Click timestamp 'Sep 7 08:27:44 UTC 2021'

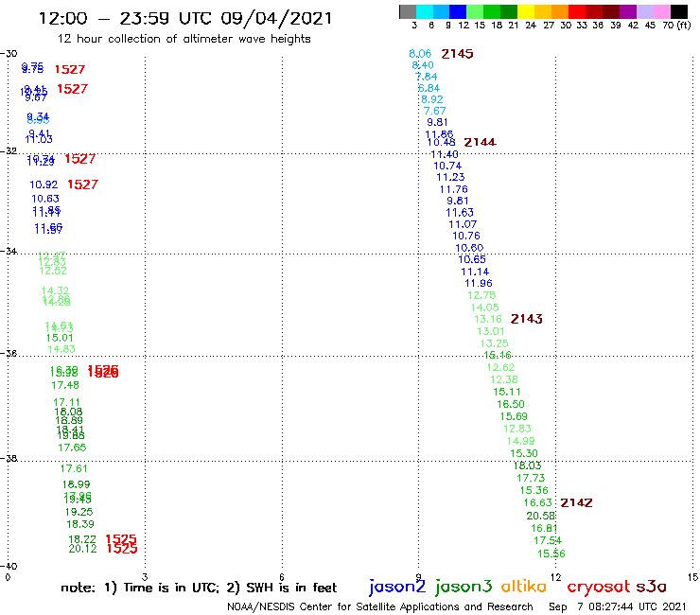[617, 606]
